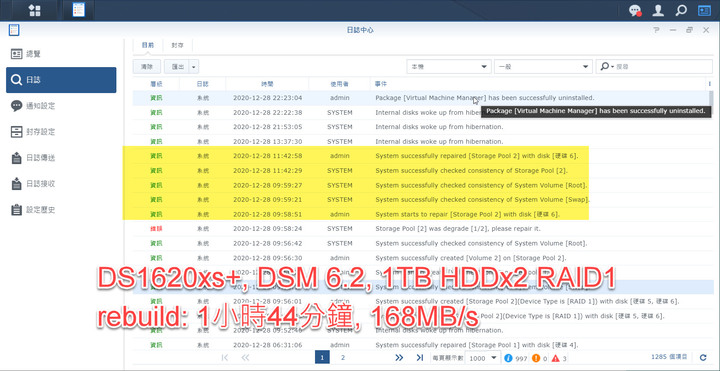Click the 清除 clear button

coord(147,67)
